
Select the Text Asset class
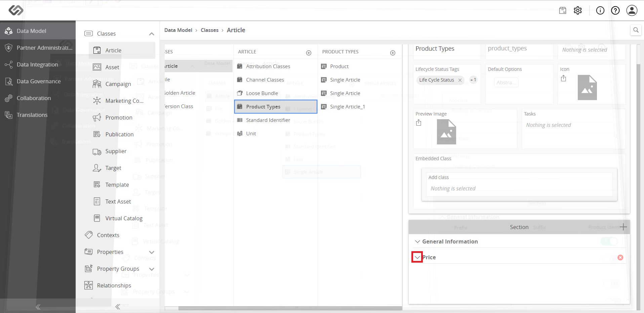(122, 202)
